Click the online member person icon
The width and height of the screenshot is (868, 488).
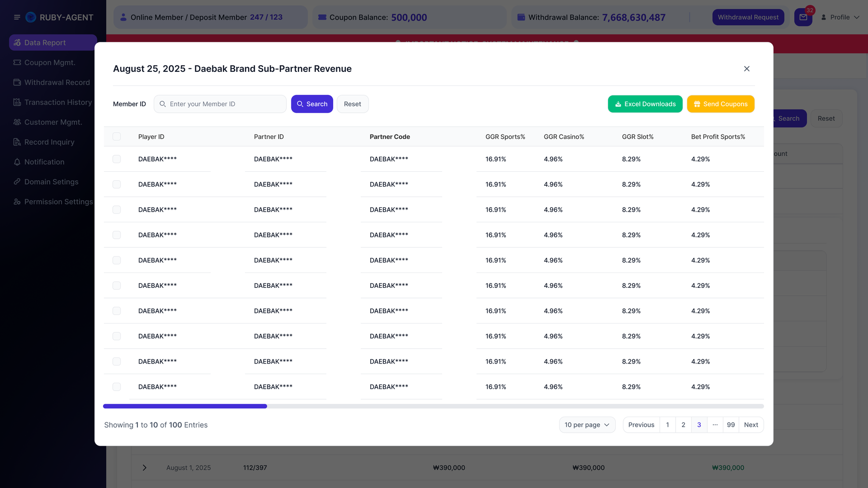[123, 17]
